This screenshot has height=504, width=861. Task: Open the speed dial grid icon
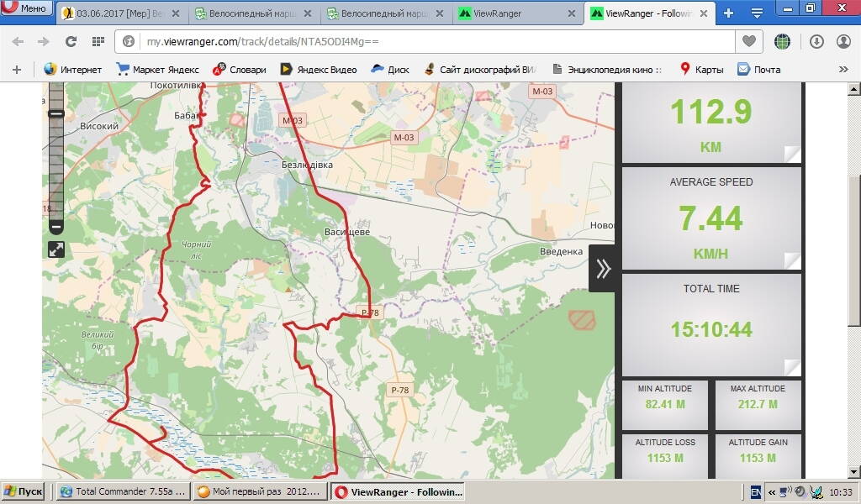click(x=98, y=41)
